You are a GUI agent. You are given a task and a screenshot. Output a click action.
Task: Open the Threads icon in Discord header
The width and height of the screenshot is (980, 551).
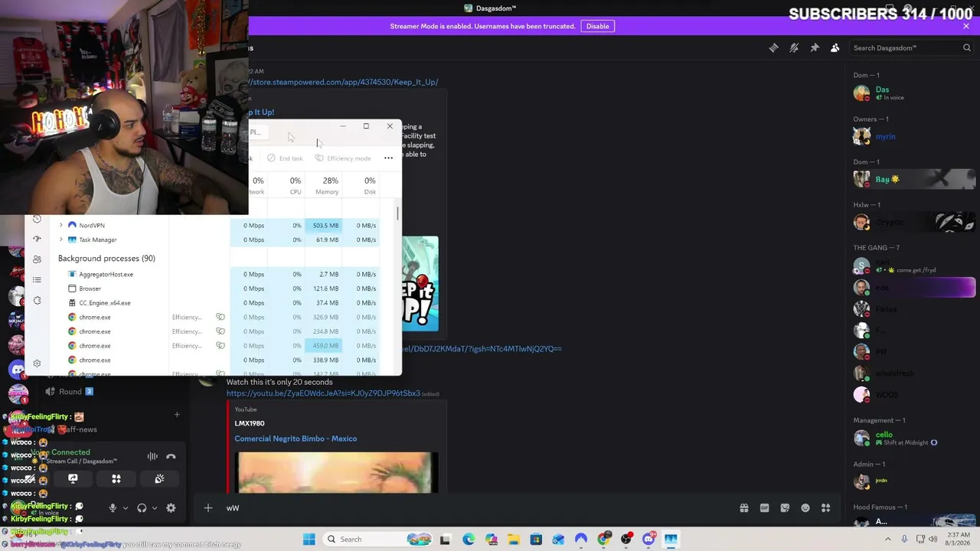click(x=773, y=47)
